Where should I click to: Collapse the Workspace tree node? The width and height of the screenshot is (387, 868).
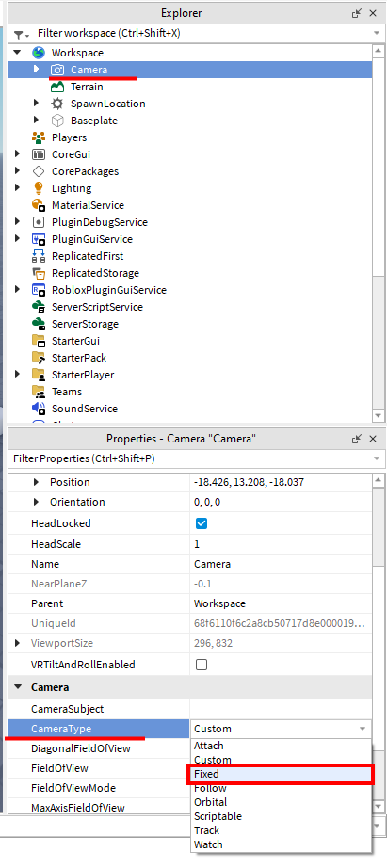tap(17, 53)
